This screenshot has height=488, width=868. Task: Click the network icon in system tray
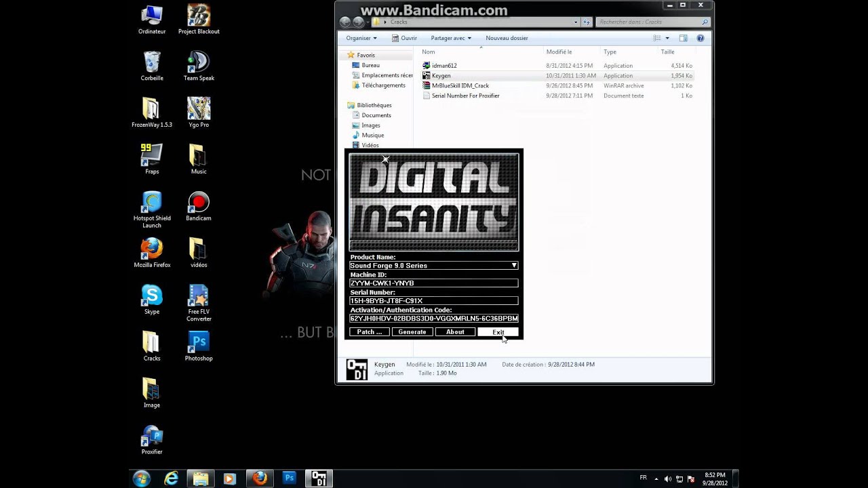click(680, 479)
